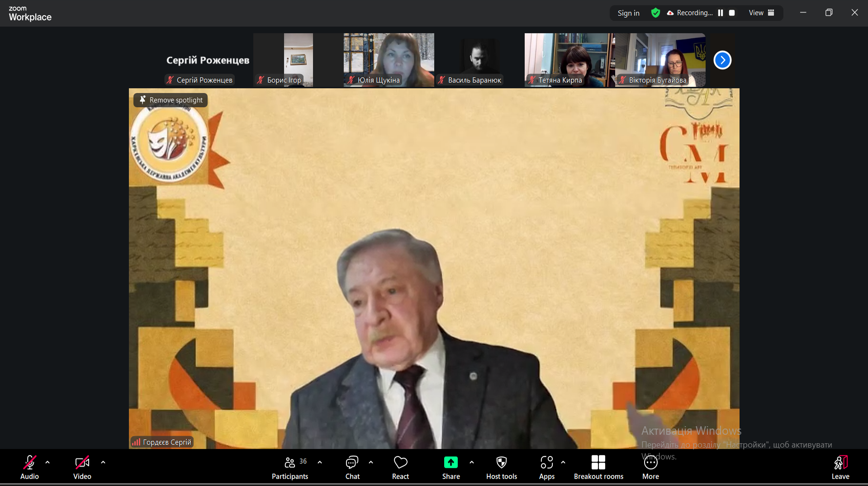868x486 pixels.
Task: Open the Apps menu icon
Action: [546, 467]
